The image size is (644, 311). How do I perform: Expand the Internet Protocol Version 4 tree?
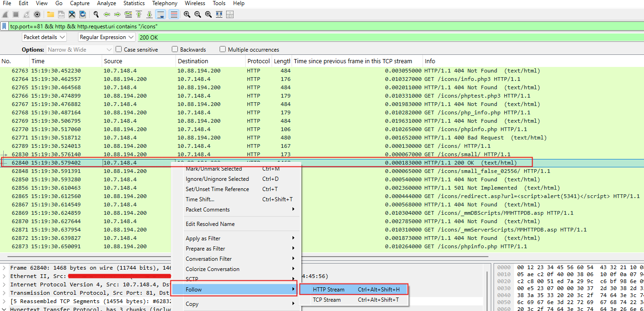(4, 285)
